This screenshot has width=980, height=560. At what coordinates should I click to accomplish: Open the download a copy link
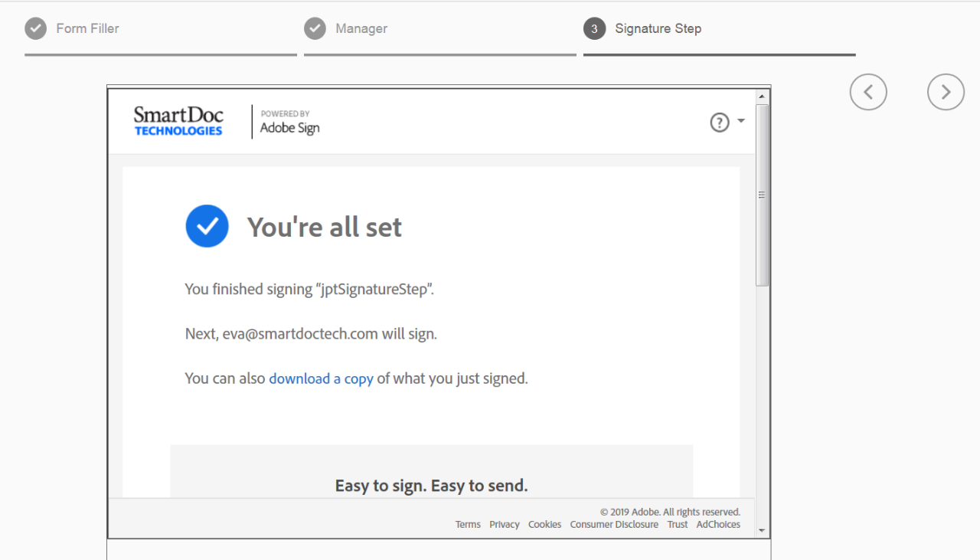tap(321, 378)
